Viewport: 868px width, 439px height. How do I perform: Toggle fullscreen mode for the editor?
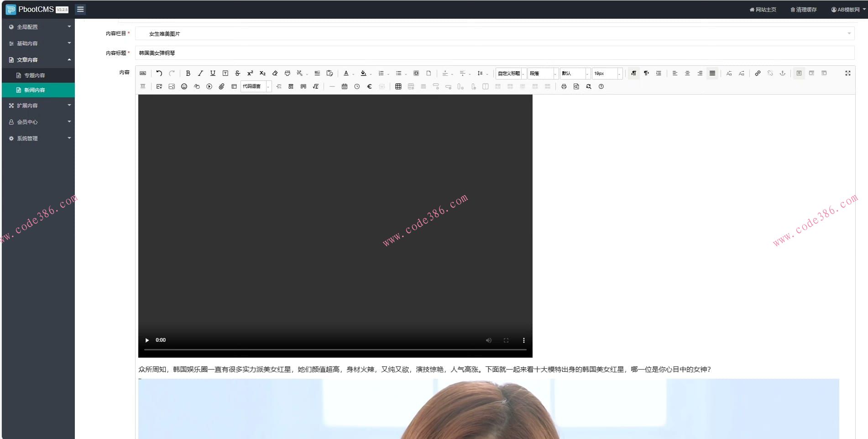(847, 73)
